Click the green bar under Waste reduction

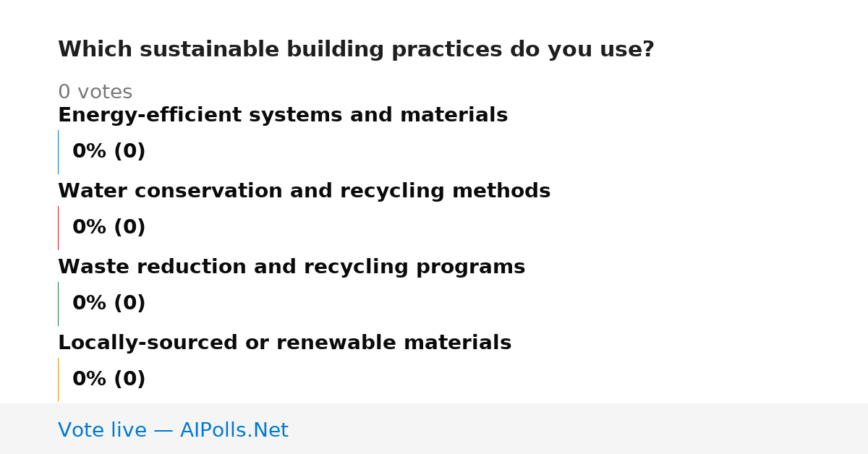(x=58, y=304)
